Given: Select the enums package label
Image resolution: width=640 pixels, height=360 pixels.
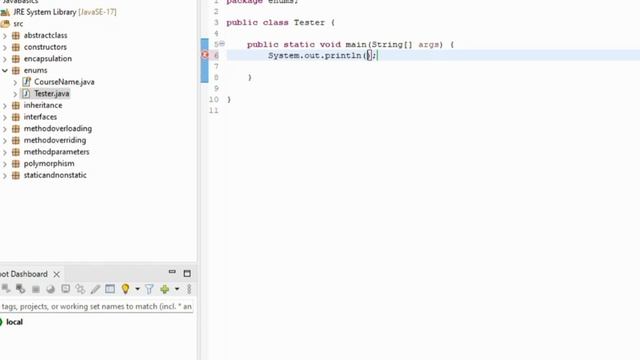Looking at the screenshot, I should click(36, 70).
